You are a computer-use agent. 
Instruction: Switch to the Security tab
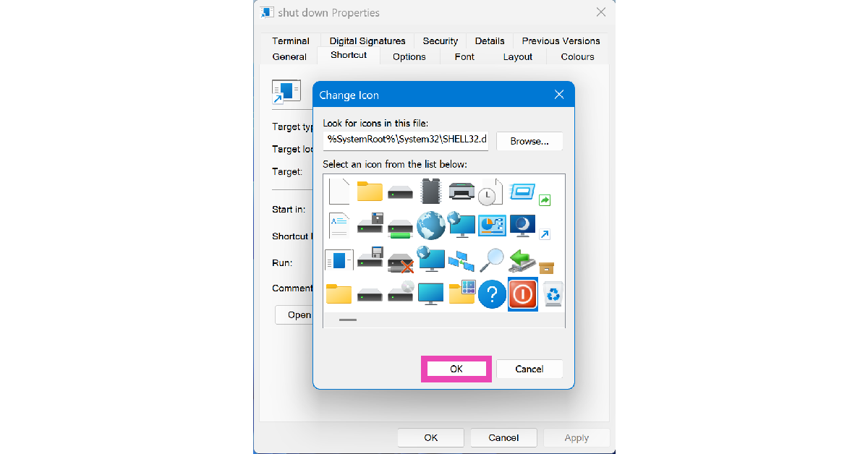440,41
